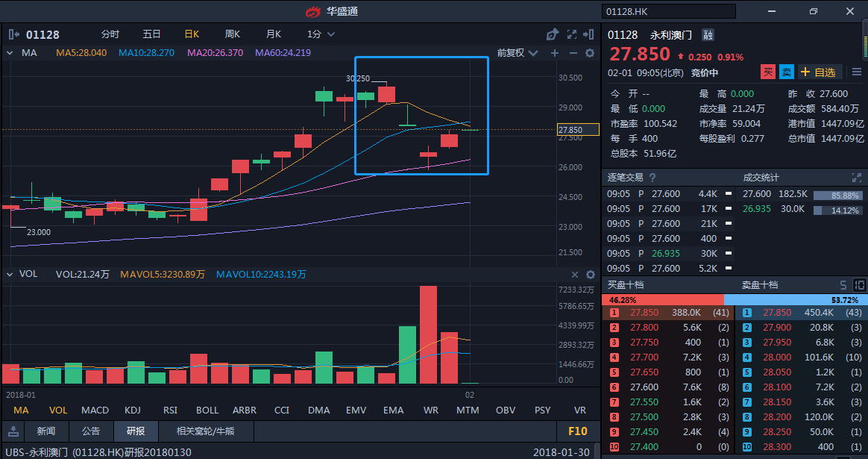Image resolution: width=868 pixels, height=459 pixels.
Task: Switch sub-indicator to CCI
Action: 282,410
